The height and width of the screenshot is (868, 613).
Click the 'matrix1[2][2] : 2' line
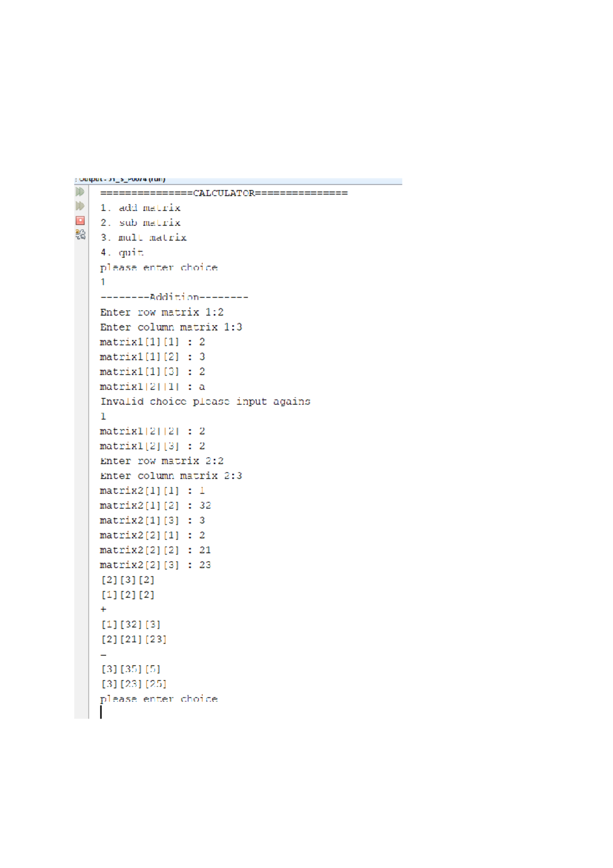pos(152,431)
